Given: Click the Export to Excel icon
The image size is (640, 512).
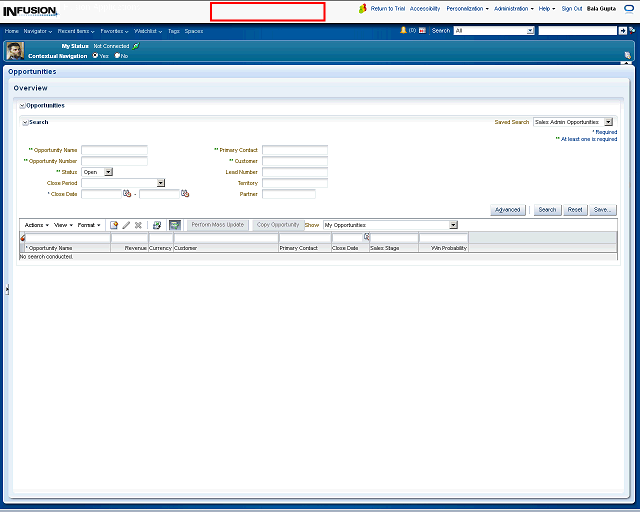Looking at the screenshot, I should 157,225.
